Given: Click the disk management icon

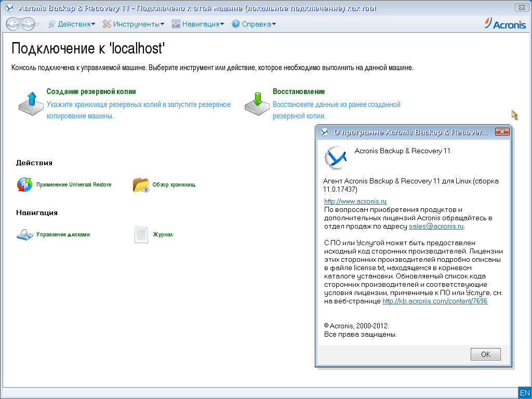Looking at the screenshot, I should pos(24,234).
